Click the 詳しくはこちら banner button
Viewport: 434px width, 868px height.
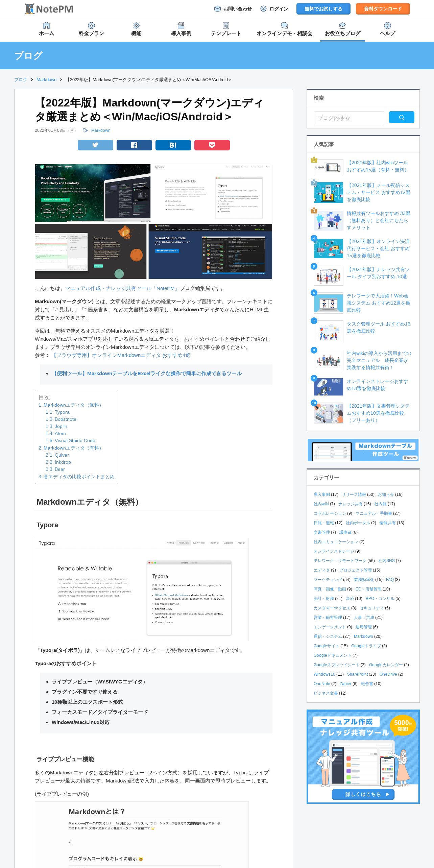tap(363, 794)
